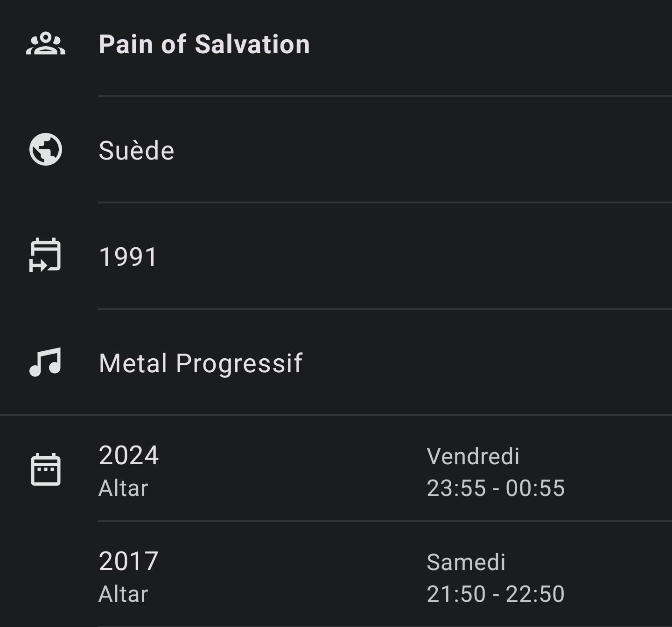The width and height of the screenshot is (672, 627).
Task: Click the empty space right of Suède
Action: [420, 150]
